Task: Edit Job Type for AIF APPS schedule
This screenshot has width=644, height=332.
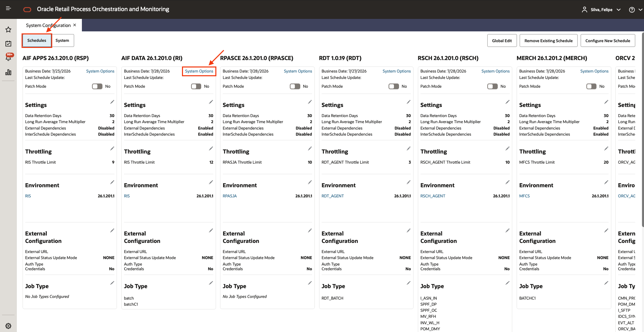Action: pyautogui.click(x=112, y=283)
